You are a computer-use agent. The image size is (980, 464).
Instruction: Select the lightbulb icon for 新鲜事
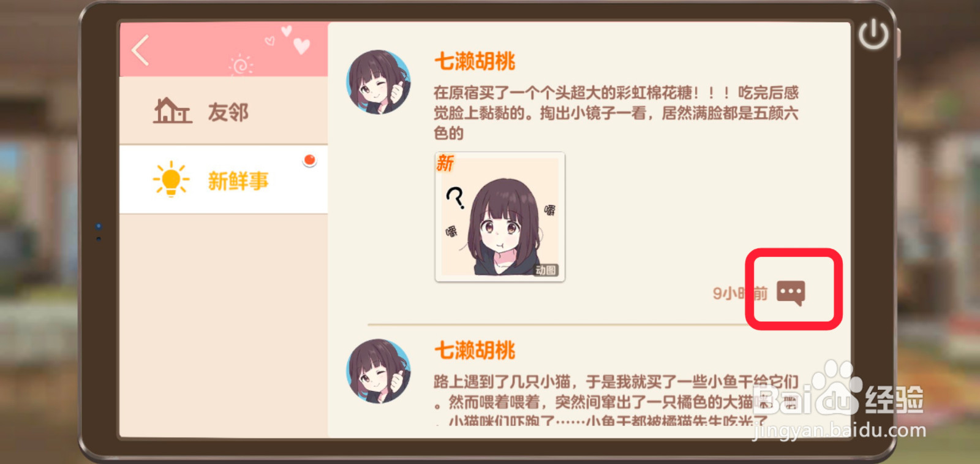point(171,179)
